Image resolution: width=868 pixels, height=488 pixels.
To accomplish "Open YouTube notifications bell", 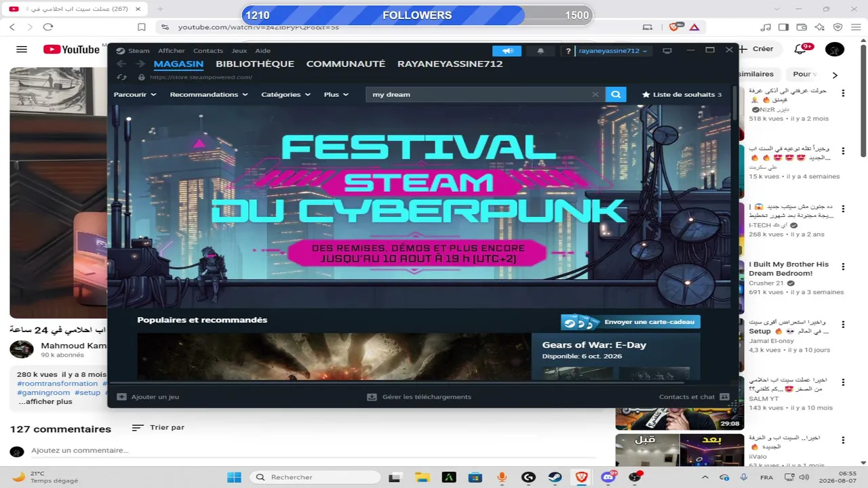I will (x=801, y=49).
